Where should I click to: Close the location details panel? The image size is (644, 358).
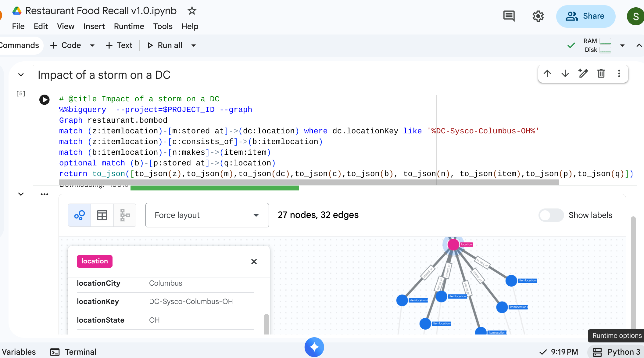254,262
